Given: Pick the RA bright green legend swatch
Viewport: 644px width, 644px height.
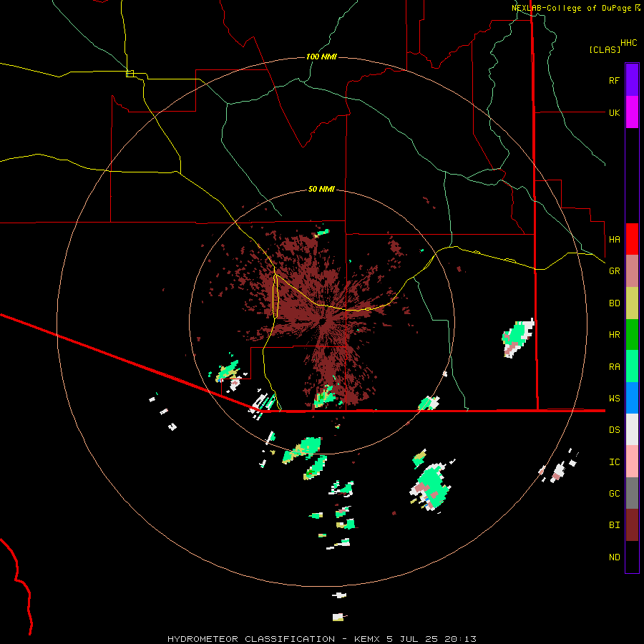Looking at the screenshot, I should 632,366.
